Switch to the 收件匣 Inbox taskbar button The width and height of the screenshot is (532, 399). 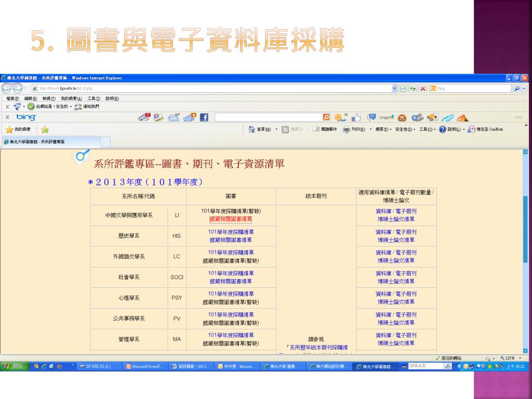[x=236, y=366]
